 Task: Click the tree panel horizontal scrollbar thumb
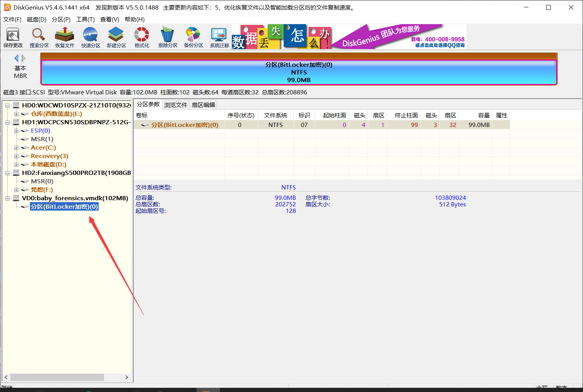click(57, 377)
